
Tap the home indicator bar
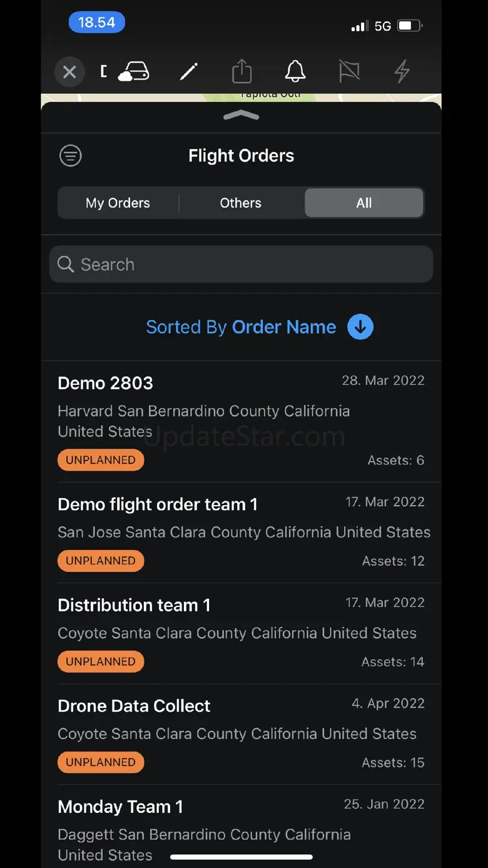(241, 857)
